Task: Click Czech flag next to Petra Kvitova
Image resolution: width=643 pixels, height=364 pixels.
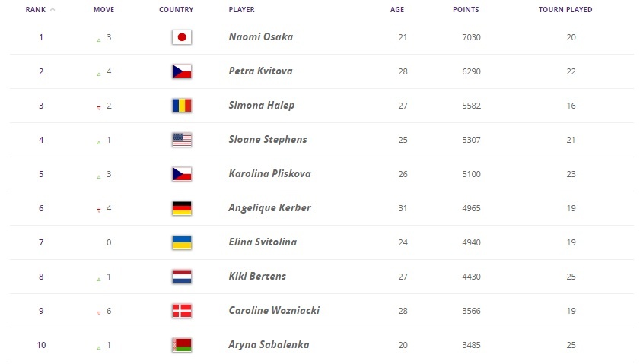Action: point(182,71)
